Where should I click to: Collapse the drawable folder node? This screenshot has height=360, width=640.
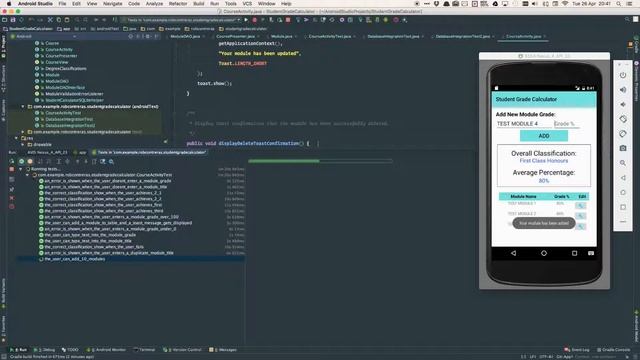coord(23,144)
